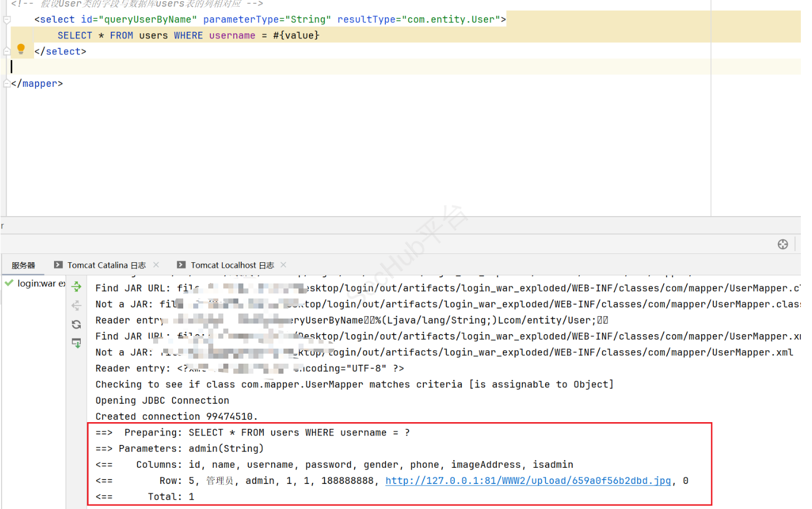The image size is (812, 509).
Task: Click the scroll to end icon
Action: (x=76, y=343)
